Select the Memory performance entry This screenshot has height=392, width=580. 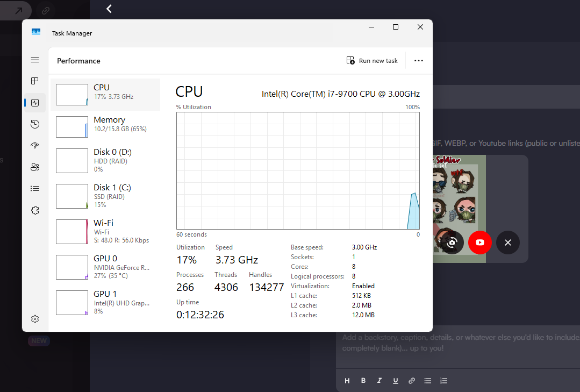(x=105, y=126)
